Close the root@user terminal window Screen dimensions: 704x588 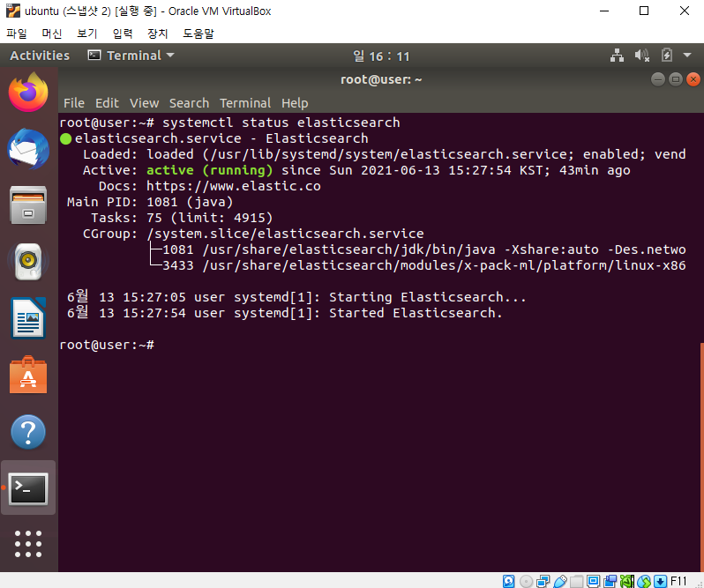coord(693,80)
